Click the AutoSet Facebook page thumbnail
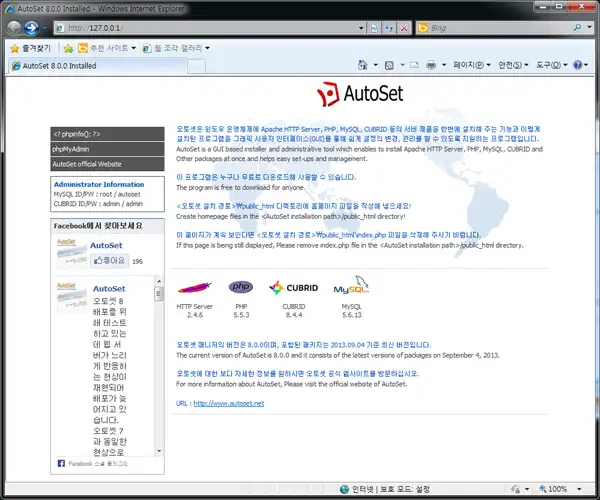Viewport: 600px width, 500px height. [72, 254]
